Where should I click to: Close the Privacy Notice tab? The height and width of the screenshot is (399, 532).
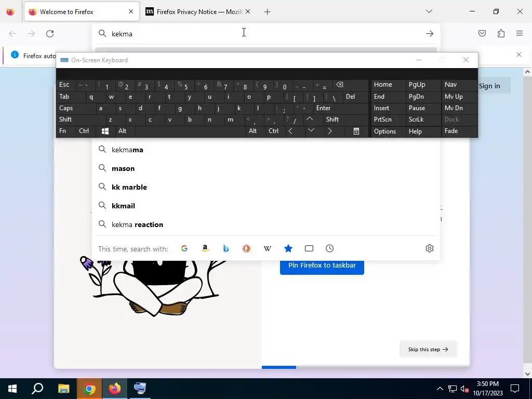(x=248, y=12)
